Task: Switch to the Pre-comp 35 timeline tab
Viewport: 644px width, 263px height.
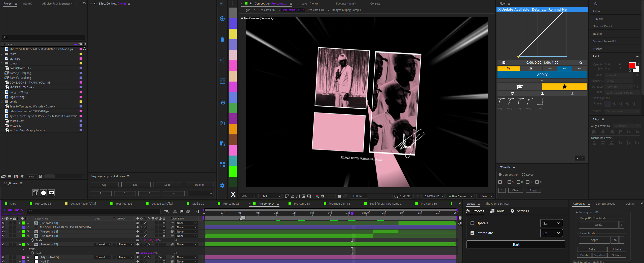Action: [x=302, y=204]
